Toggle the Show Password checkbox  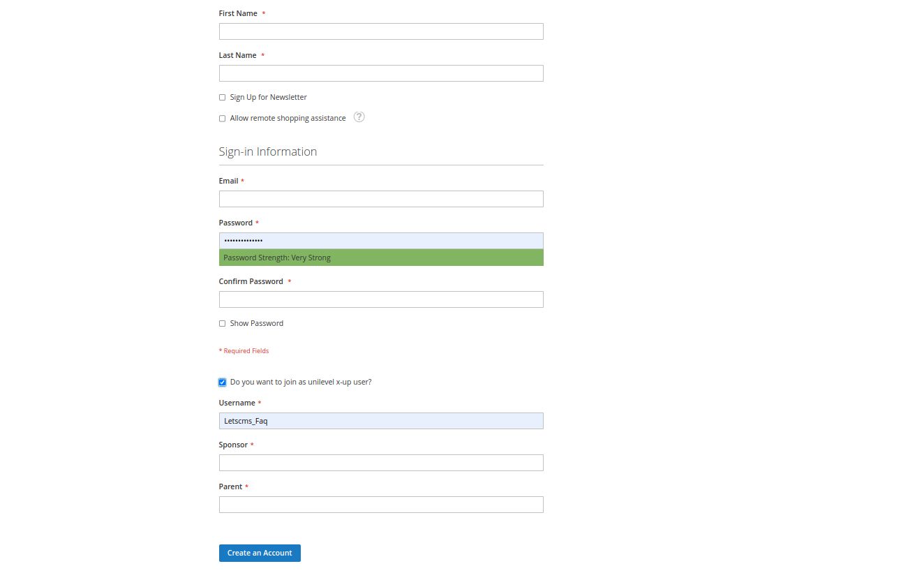point(223,324)
